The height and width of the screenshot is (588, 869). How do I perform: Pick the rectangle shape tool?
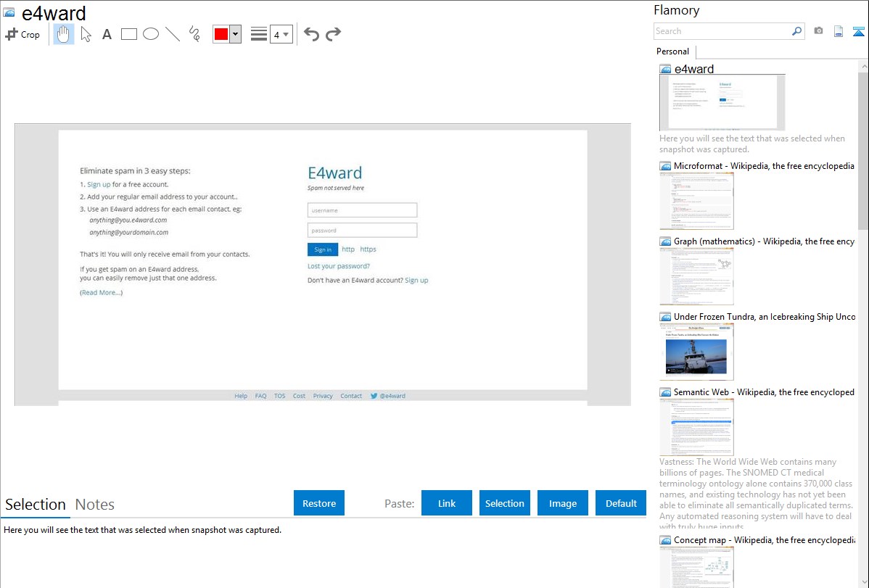tap(128, 34)
